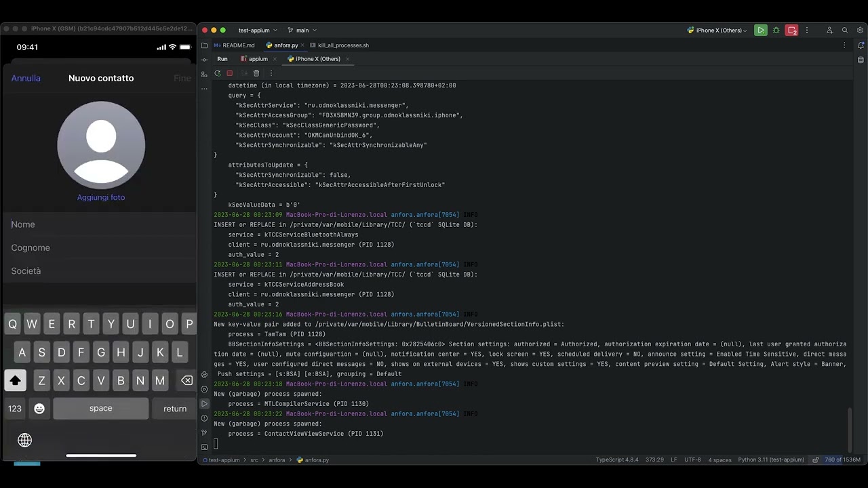This screenshot has height=488, width=868.
Task: Open TypeScript 4.8.4 status widget
Action: click(617, 460)
